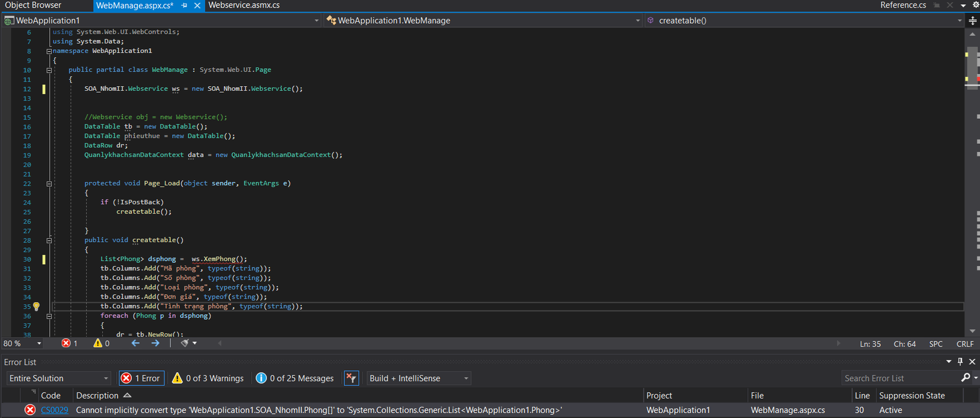Navigate backward with the left arrow icon
980x418 pixels.
coord(135,343)
